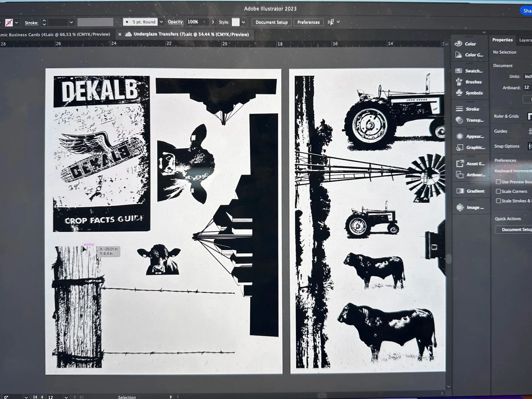Open the Artboards panel icon
The height and width of the screenshot is (399, 532).
click(460, 175)
